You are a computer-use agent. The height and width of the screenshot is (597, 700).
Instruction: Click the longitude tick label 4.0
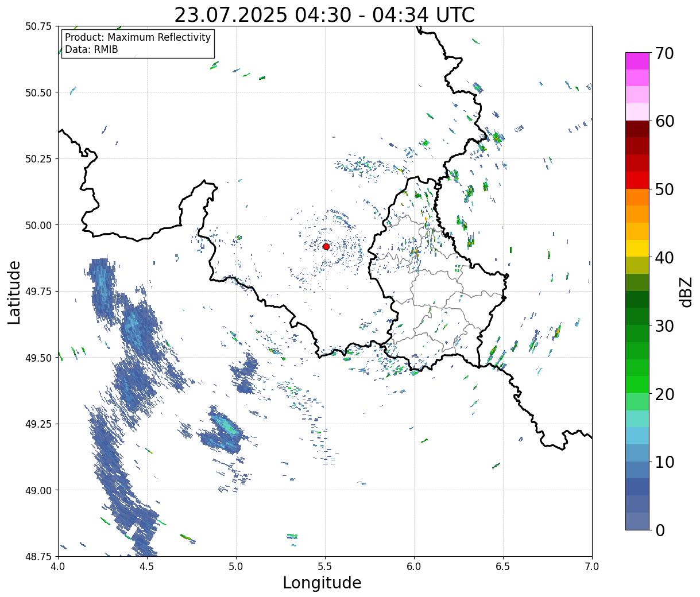[58, 566]
